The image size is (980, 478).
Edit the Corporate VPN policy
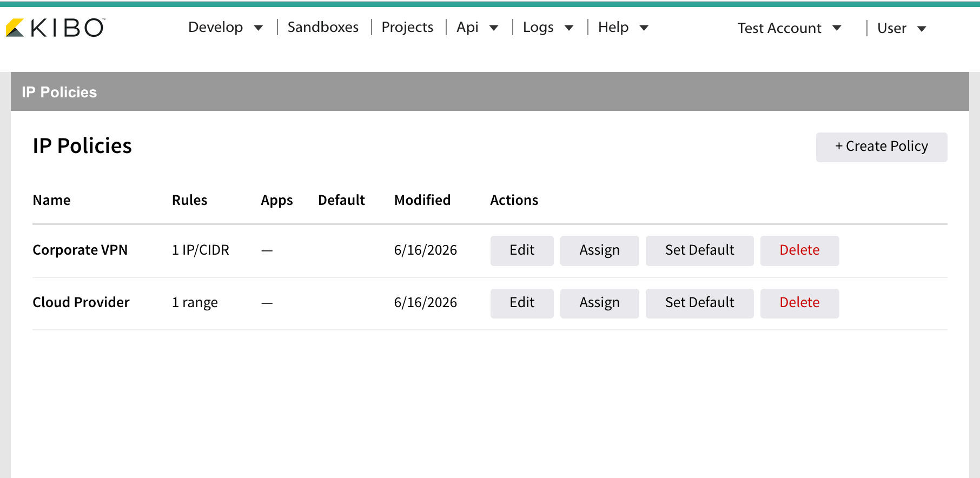(522, 250)
